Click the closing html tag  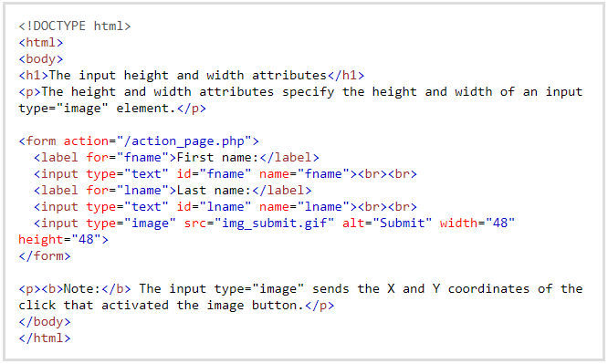[45, 338]
